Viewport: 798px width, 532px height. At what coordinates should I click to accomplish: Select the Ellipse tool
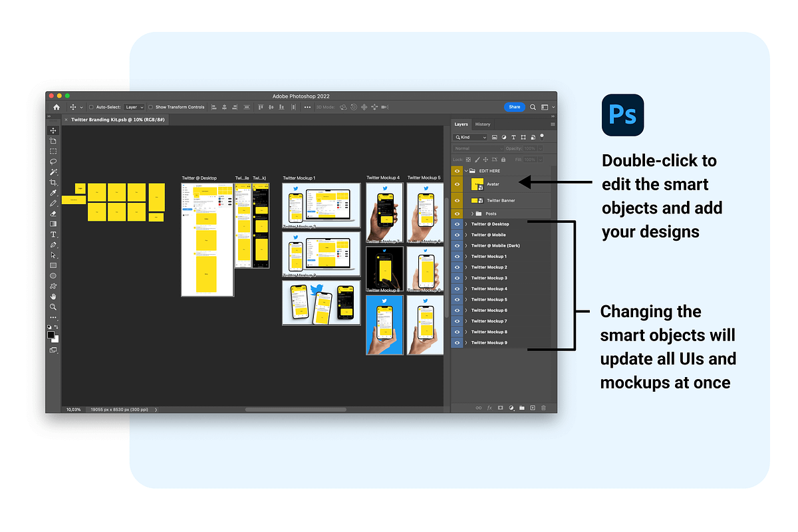pos(53,276)
